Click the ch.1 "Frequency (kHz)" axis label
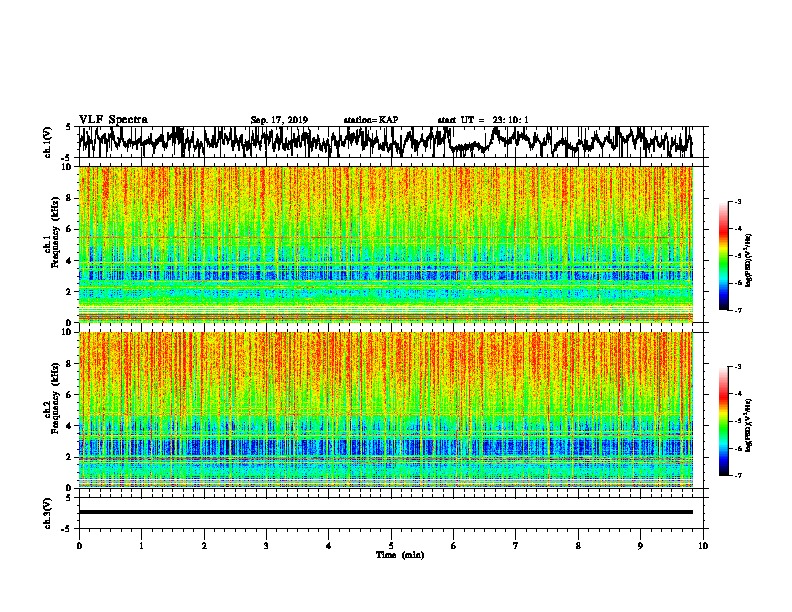 click(x=55, y=232)
